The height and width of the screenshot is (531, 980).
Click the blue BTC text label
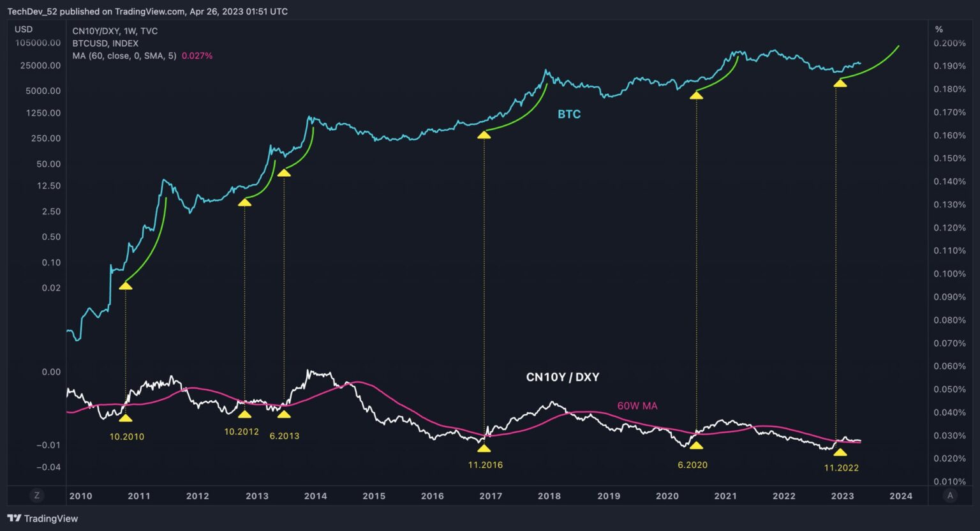[569, 114]
